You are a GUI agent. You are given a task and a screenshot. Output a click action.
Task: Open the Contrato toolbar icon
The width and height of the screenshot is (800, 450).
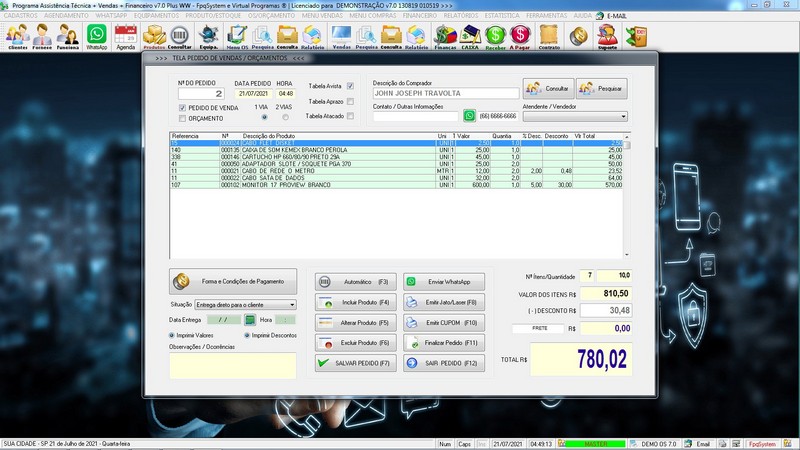click(548, 37)
